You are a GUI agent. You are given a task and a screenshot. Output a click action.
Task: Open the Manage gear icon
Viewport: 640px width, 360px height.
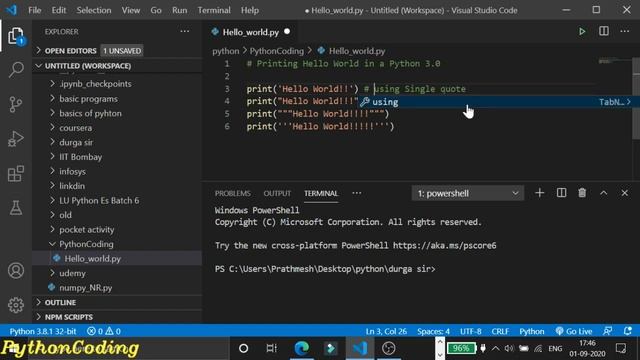point(16,305)
